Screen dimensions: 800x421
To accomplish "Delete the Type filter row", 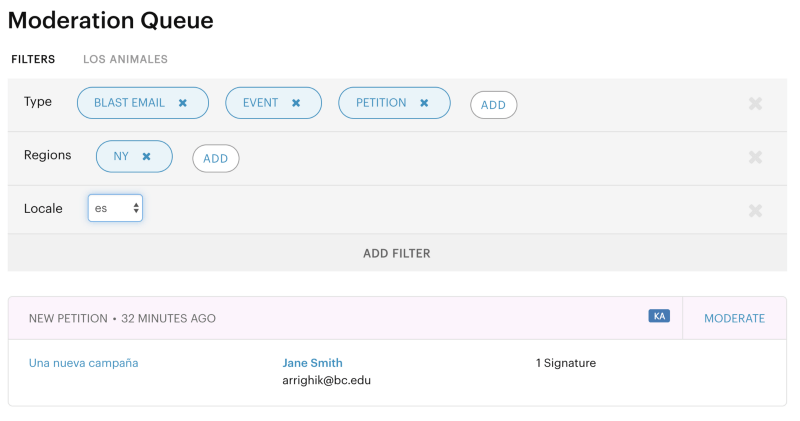I will tap(755, 104).
